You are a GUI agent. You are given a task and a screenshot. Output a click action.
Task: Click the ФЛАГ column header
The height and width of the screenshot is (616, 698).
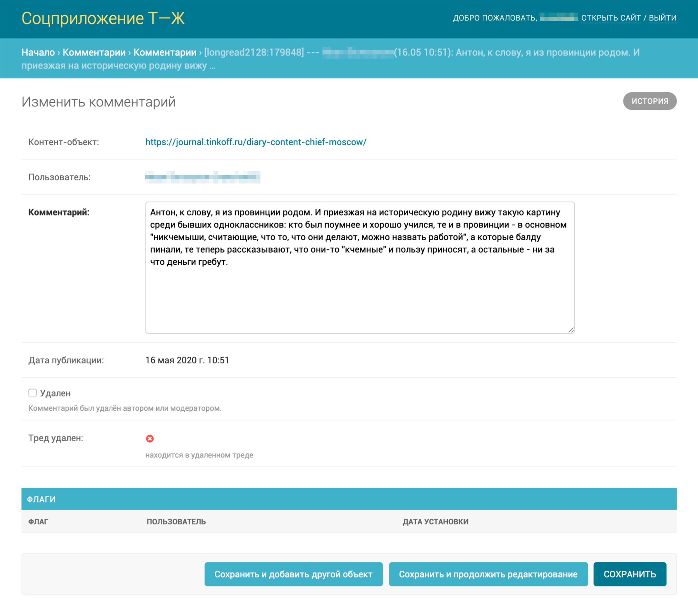[38, 521]
